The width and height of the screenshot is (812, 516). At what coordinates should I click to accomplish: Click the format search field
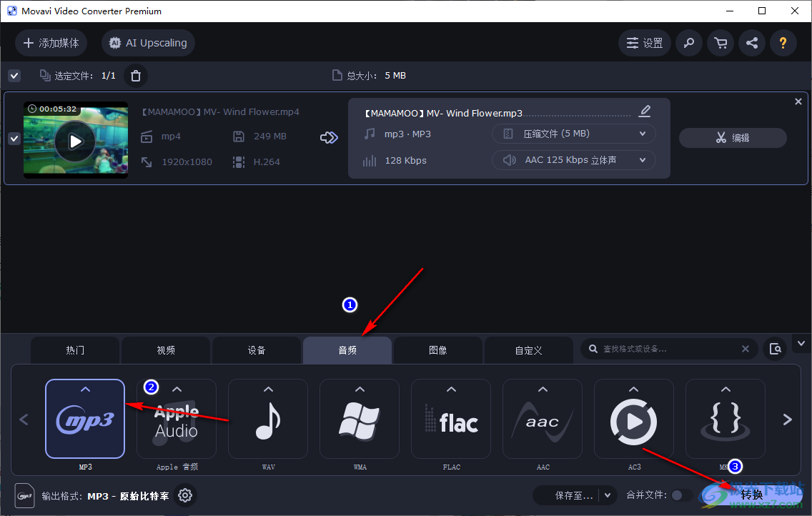click(669, 349)
